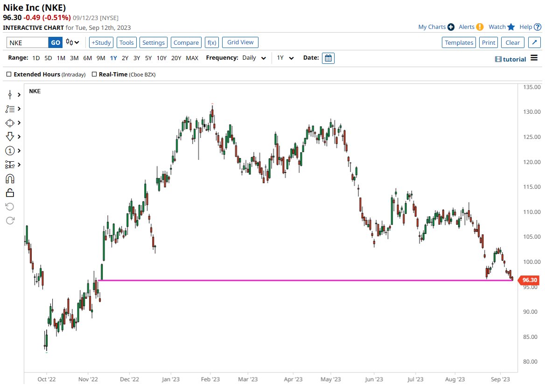The height and width of the screenshot is (392, 545).
Task: Click the Print button
Action: [489, 42]
